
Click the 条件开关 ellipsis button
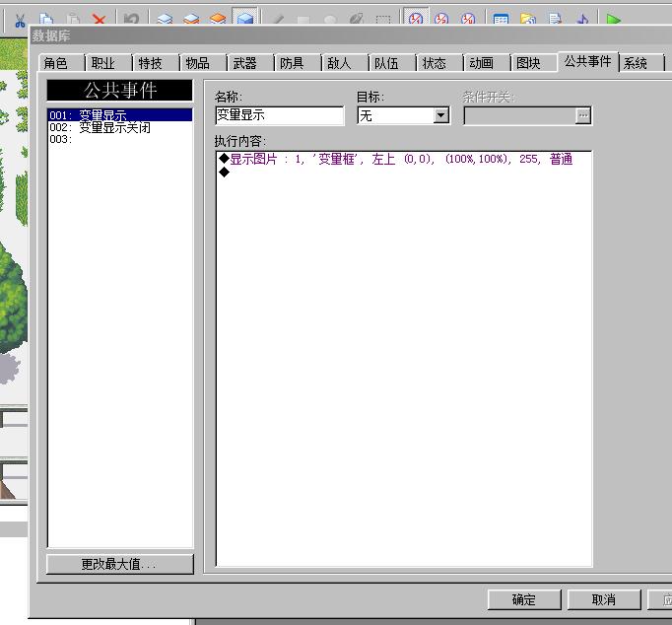583,115
